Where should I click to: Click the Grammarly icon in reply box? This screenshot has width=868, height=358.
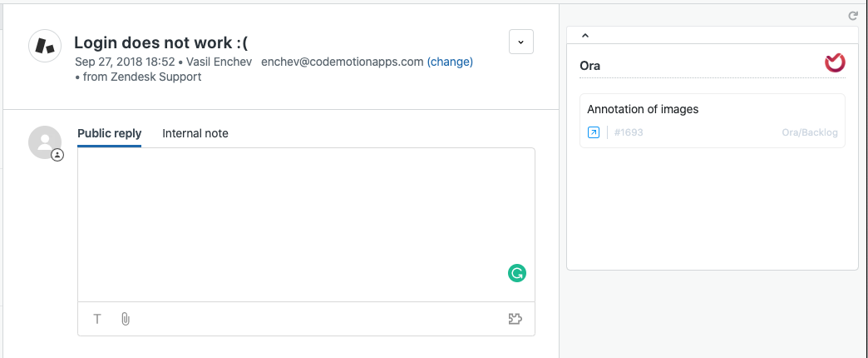(517, 272)
